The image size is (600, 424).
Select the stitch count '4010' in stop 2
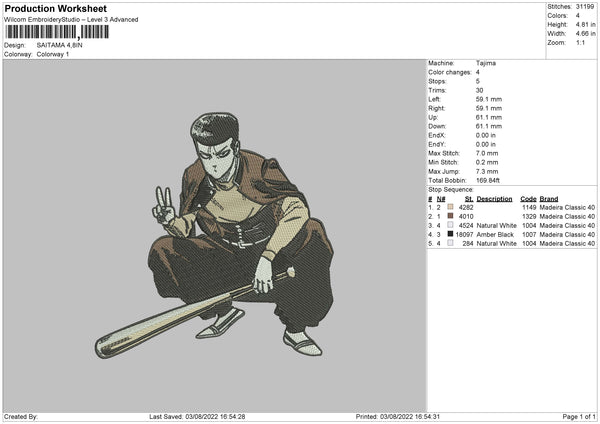pos(466,216)
